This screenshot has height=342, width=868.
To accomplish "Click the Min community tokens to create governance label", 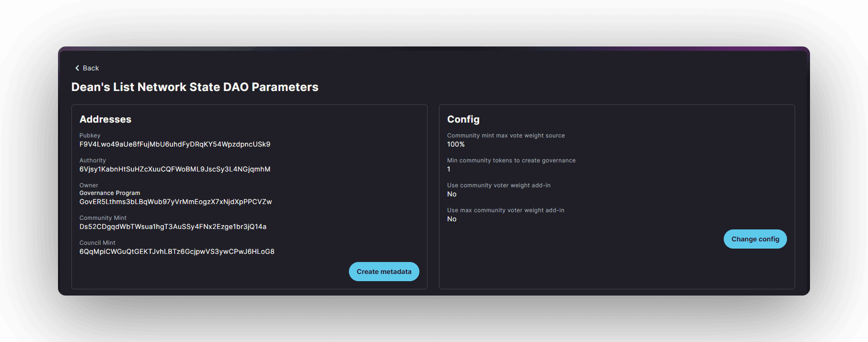I will 511,160.
